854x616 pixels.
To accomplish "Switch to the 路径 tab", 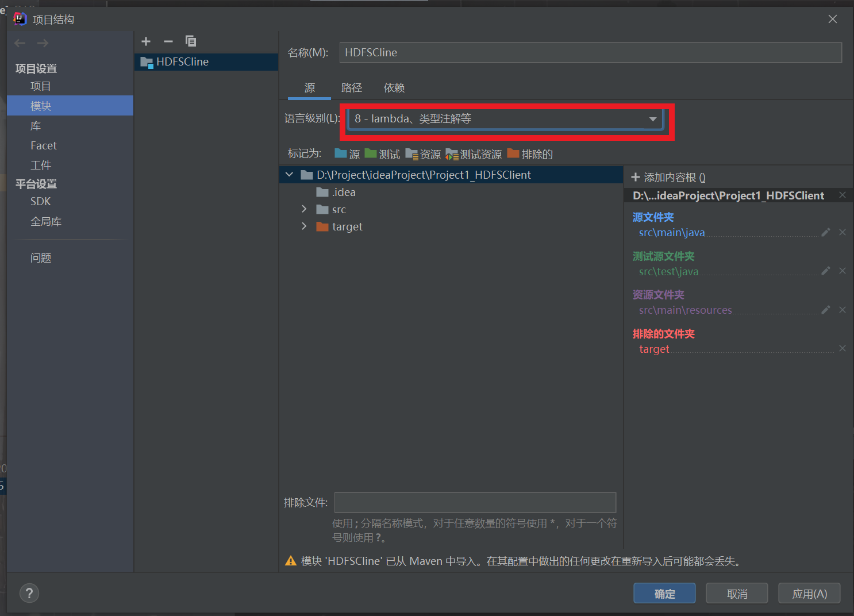I will point(352,88).
